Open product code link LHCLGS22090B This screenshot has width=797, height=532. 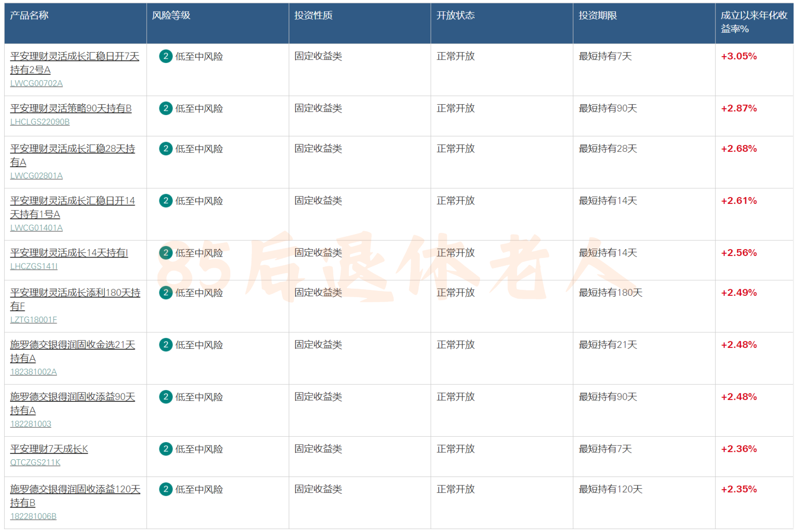pos(40,122)
